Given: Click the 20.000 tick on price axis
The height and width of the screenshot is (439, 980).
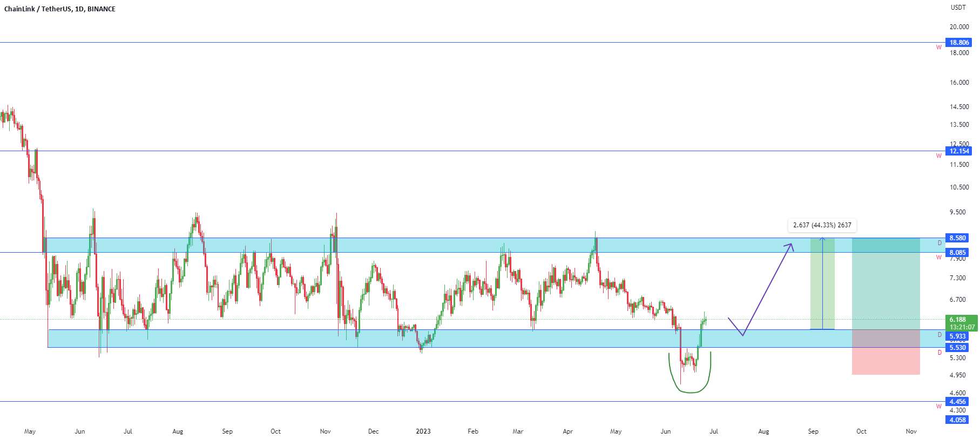Looking at the screenshot, I should pyautogui.click(x=959, y=27).
